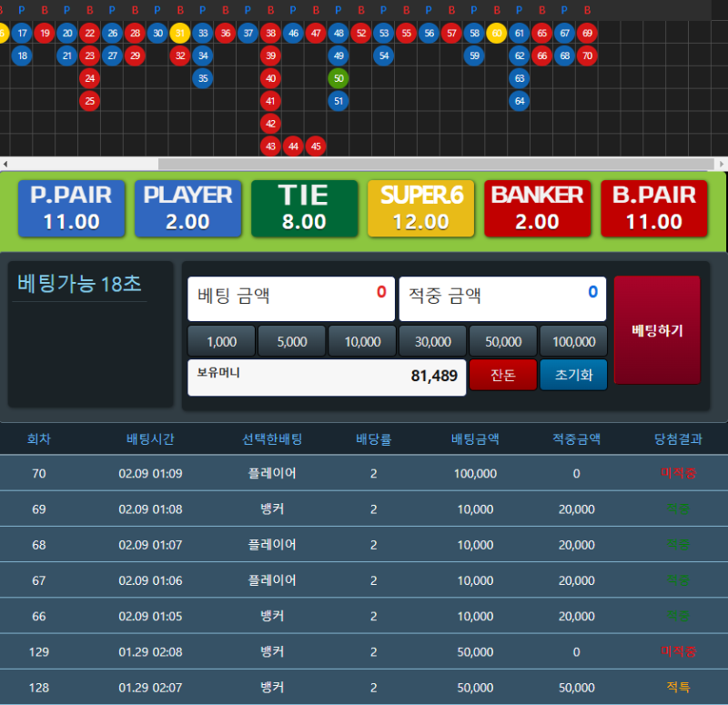Image resolution: width=728 pixels, height=705 pixels.
Task: Click red round 45 marker
Action: tap(316, 146)
